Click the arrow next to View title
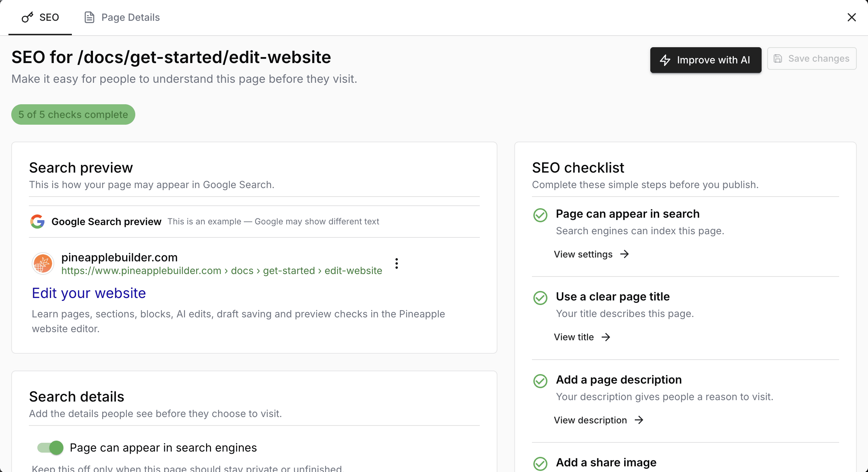 coord(606,337)
